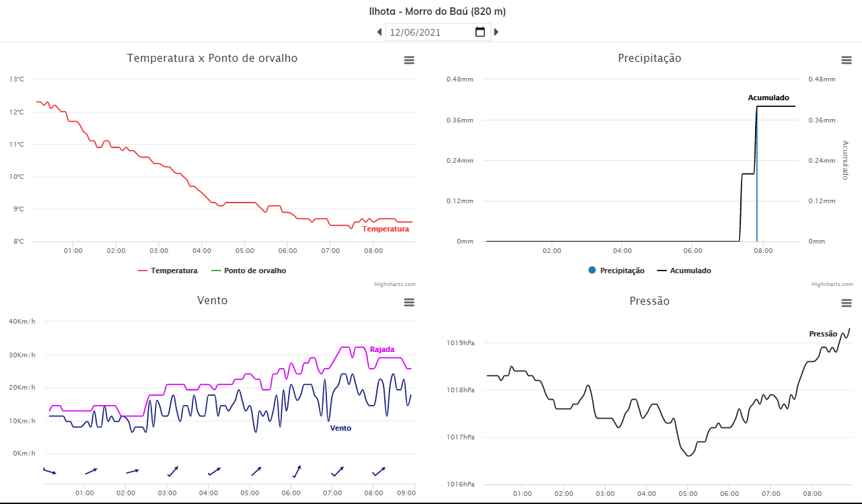Screen dimensions: 862x504
Task: Open Pressão chart hamburger menu
Action: point(847,303)
